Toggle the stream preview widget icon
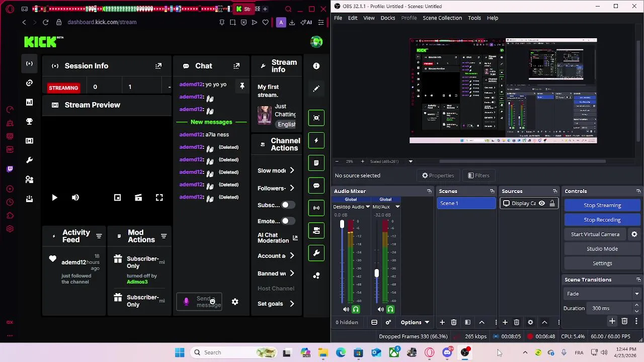Image resolution: width=644 pixels, height=362 pixels. [x=316, y=118]
